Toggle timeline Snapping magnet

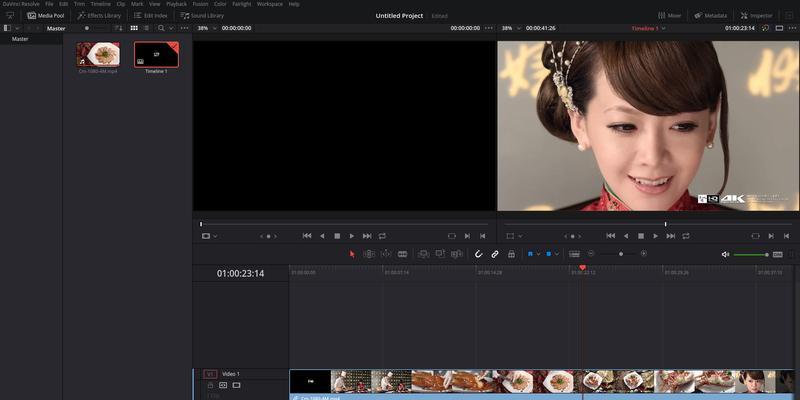(478, 254)
